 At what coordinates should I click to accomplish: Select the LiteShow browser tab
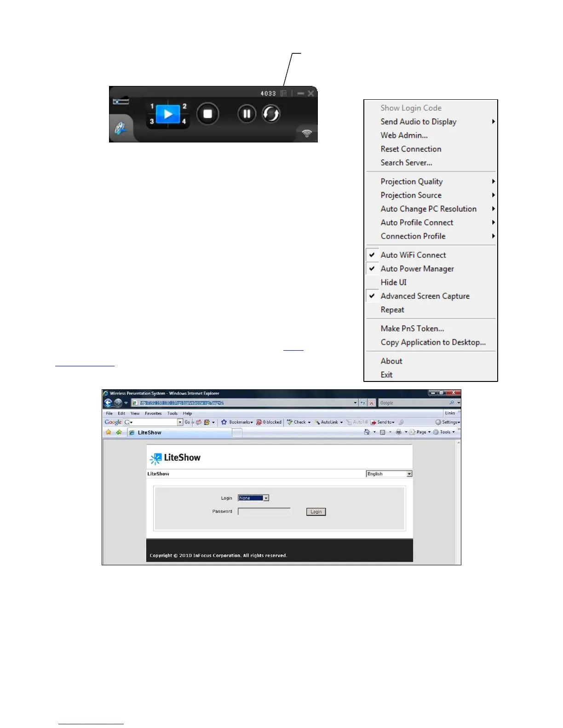pos(179,432)
